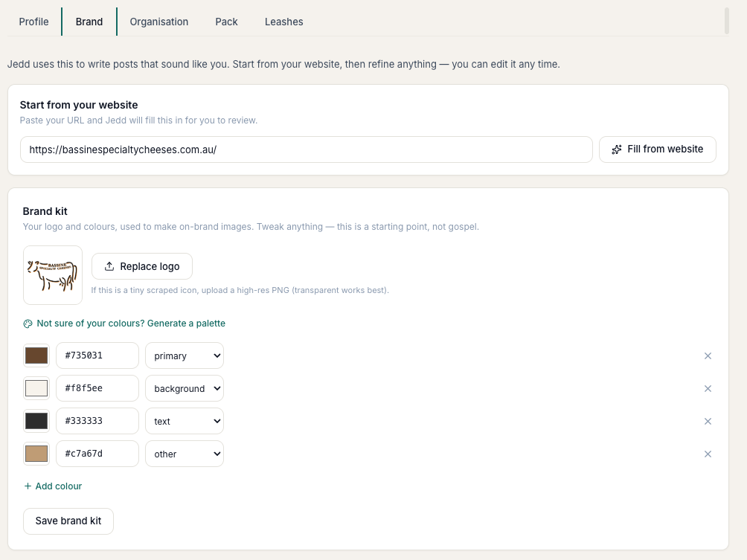747x560 pixels.
Task: Open the other role dropdown
Action: coord(185,454)
